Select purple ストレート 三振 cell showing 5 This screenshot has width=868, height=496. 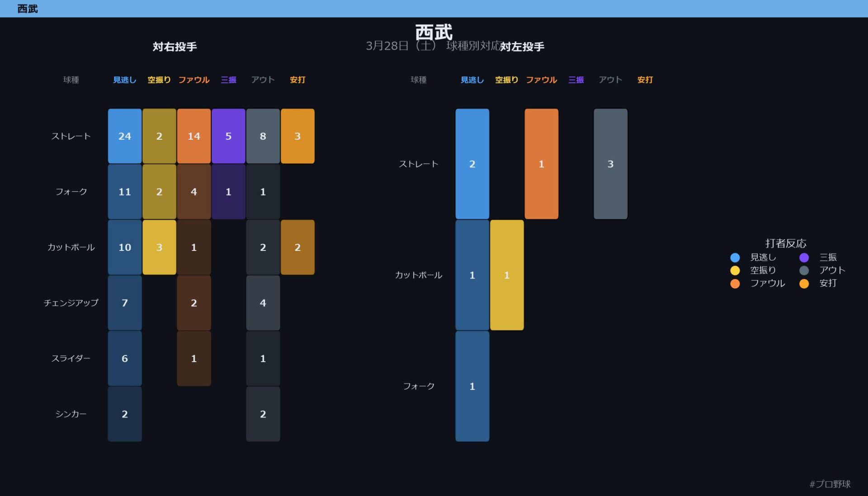tap(228, 136)
